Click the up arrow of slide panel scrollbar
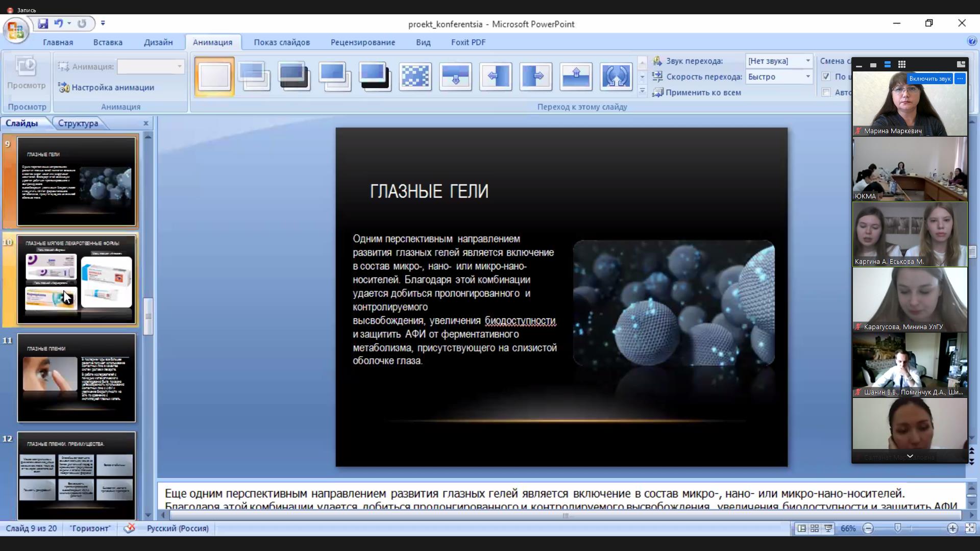The height and width of the screenshot is (551, 980). 148,136
